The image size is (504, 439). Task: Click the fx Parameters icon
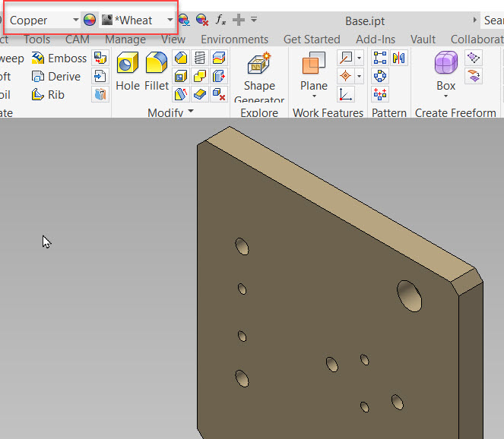point(220,20)
